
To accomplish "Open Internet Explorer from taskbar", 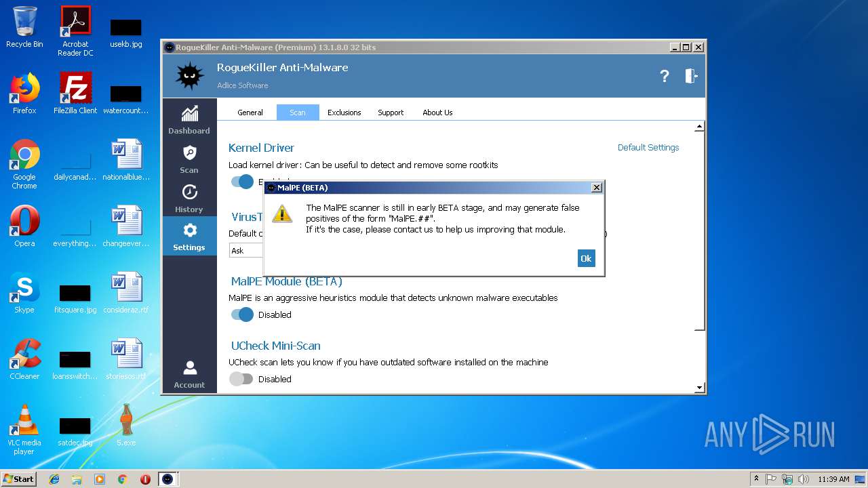I will coord(54,479).
